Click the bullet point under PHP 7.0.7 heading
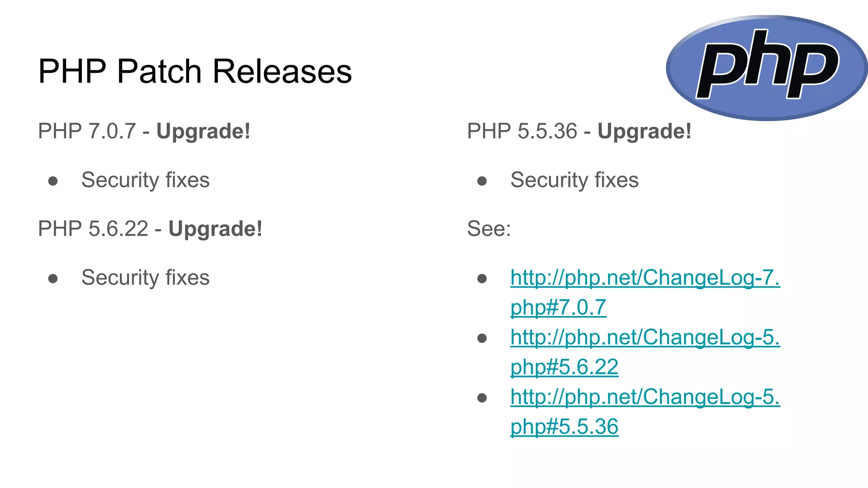 [x=53, y=181]
